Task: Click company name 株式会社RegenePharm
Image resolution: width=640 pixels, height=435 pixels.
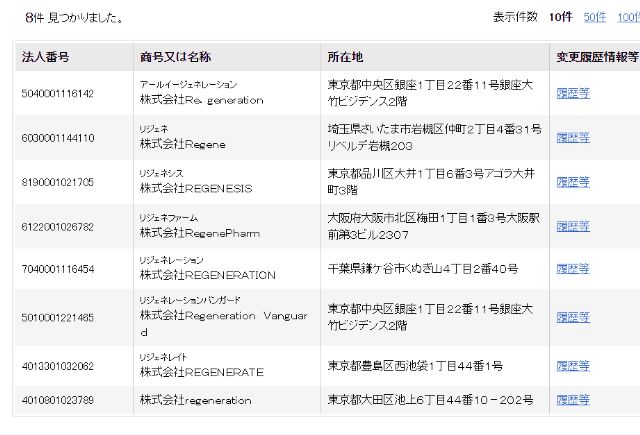Action: click(x=200, y=233)
